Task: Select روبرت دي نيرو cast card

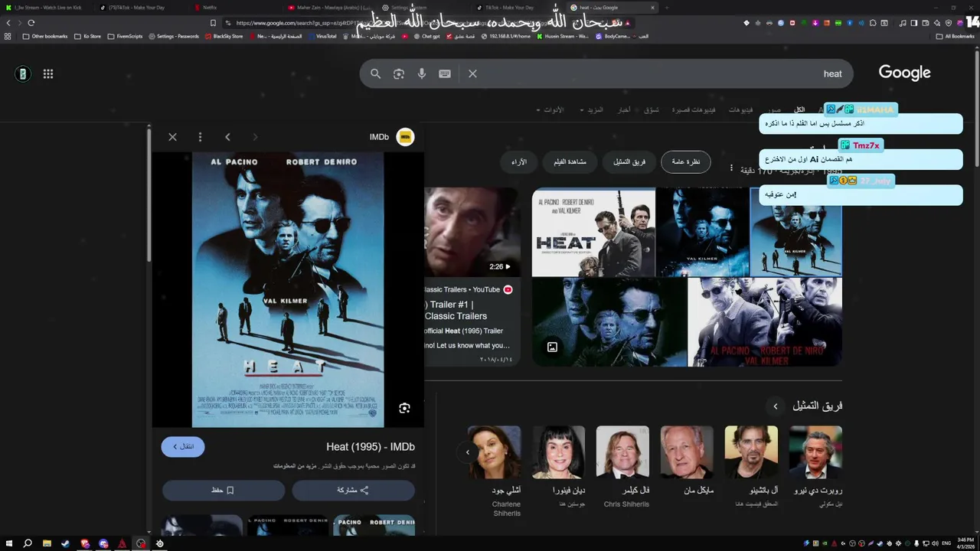Action: pyautogui.click(x=815, y=467)
